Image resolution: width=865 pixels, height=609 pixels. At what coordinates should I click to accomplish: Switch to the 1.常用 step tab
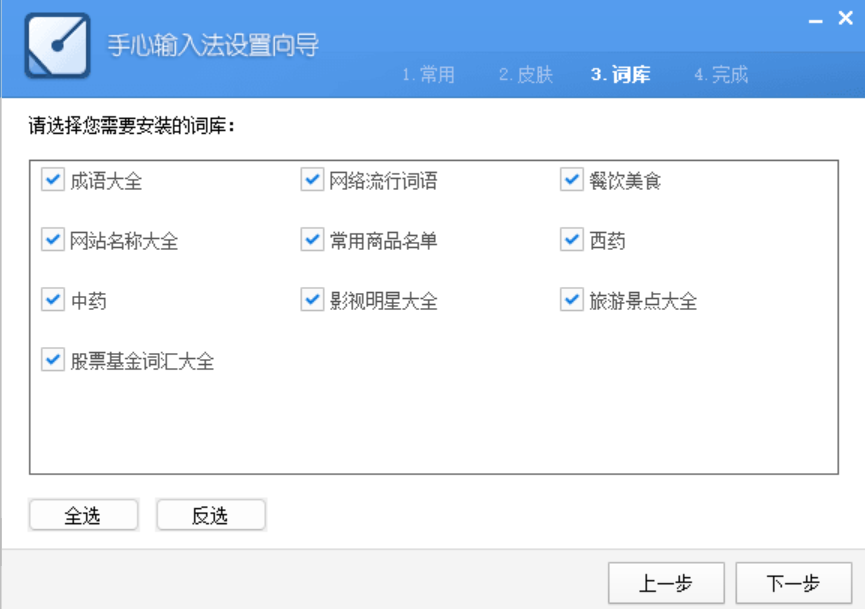[428, 74]
